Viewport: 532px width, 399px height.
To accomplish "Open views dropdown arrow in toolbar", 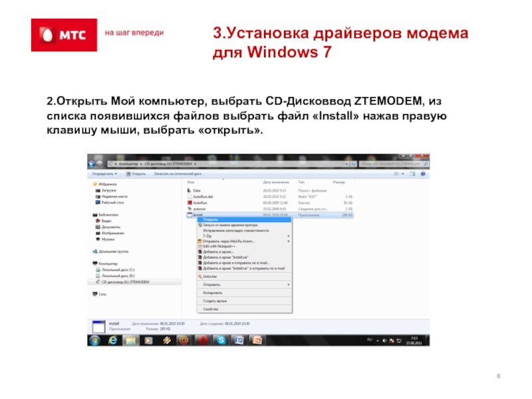I will (x=403, y=174).
